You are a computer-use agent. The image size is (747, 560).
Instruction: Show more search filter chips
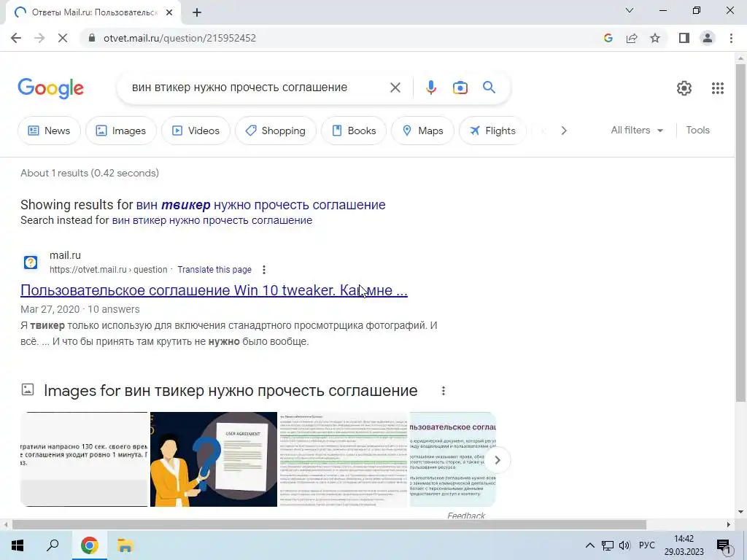click(564, 131)
